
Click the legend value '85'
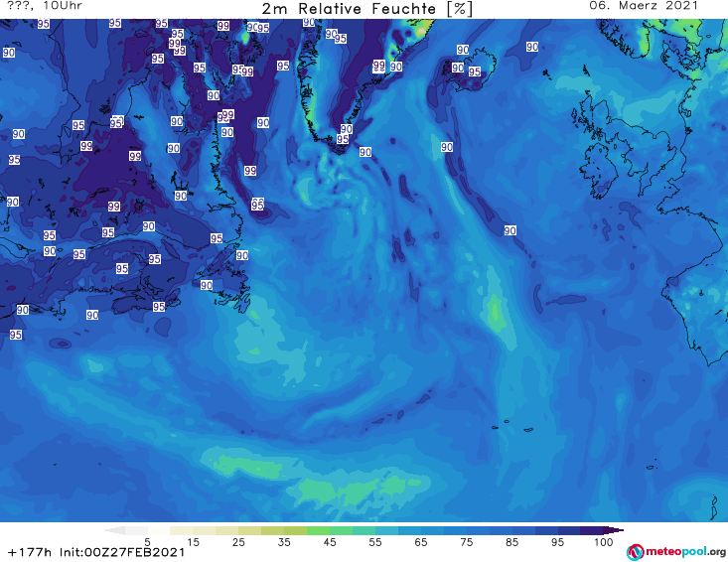click(x=511, y=542)
